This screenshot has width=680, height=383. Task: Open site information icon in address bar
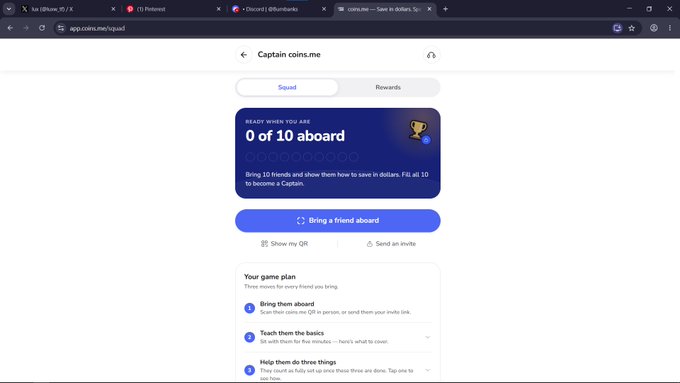click(x=61, y=28)
